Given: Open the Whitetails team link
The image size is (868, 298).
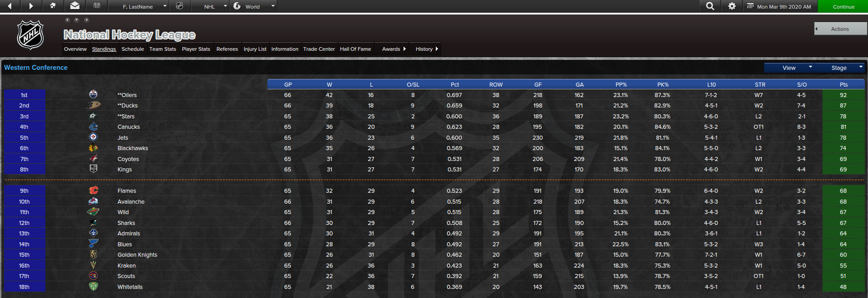Looking at the screenshot, I should pos(130,287).
